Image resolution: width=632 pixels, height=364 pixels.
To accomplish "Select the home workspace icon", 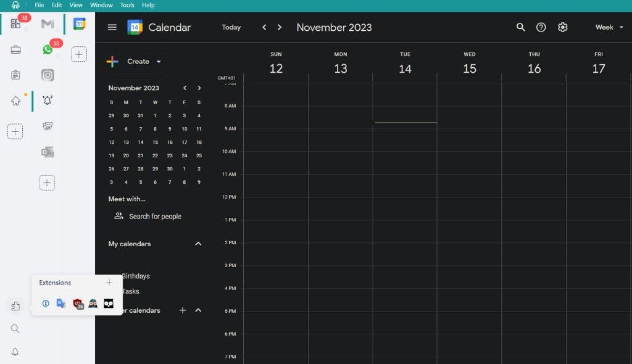I will click(15, 101).
